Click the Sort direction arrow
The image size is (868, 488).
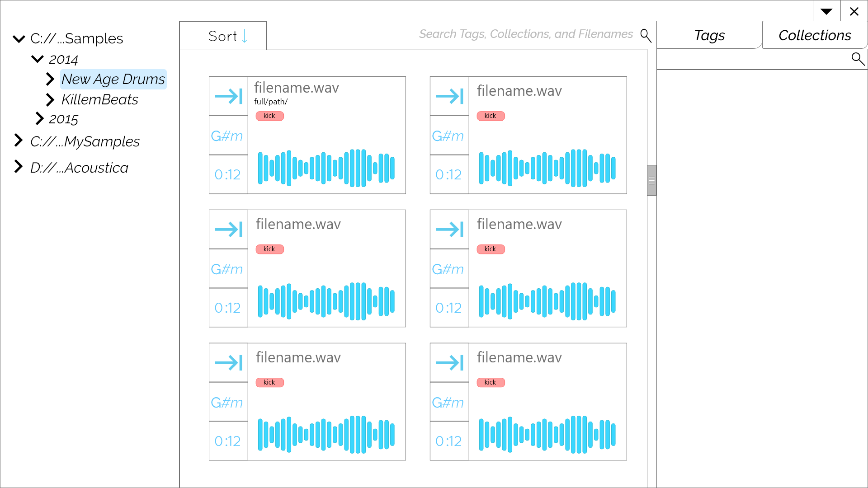[x=245, y=36]
